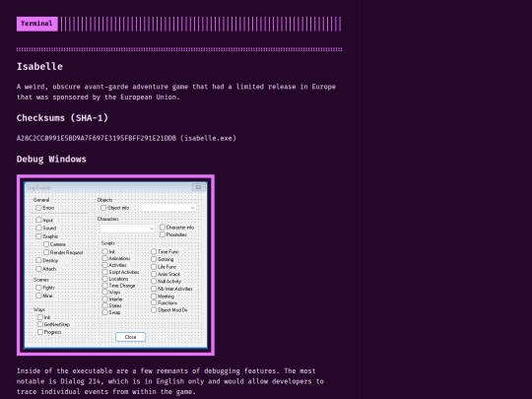Toggle the Object Mod Dir checkbox
The width and height of the screenshot is (532, 399).
click(x=154, y=309)
